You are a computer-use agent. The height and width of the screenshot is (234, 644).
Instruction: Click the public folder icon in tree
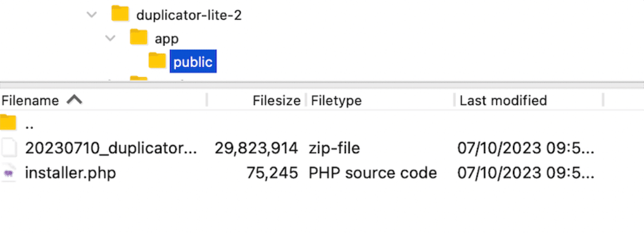[x=157, y=61]
